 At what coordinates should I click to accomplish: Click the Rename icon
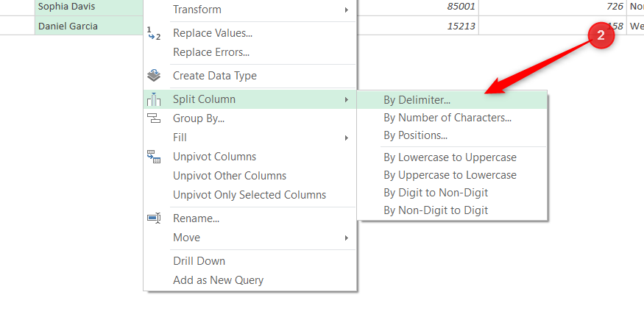click(154, 218)
